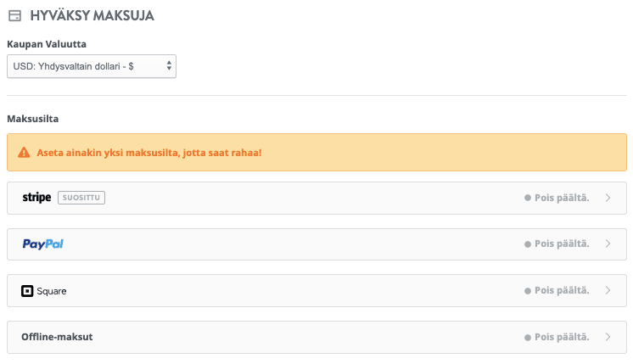Click PayPal's Pois päältä status text
Screen dimensions: 633x364
pyautogui.click(x=562, y=244)
